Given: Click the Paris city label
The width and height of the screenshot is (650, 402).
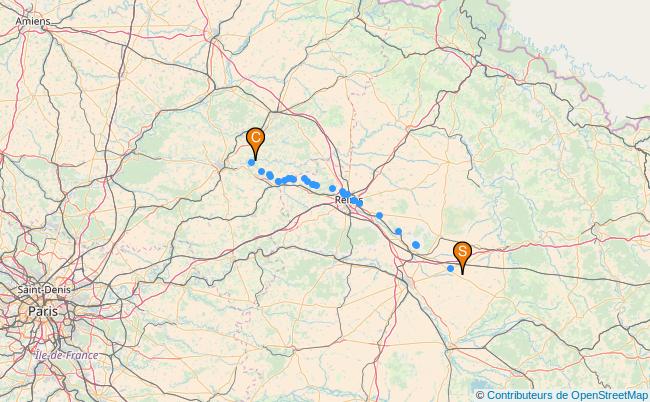Looking at the screenshot, I should 43,311.
